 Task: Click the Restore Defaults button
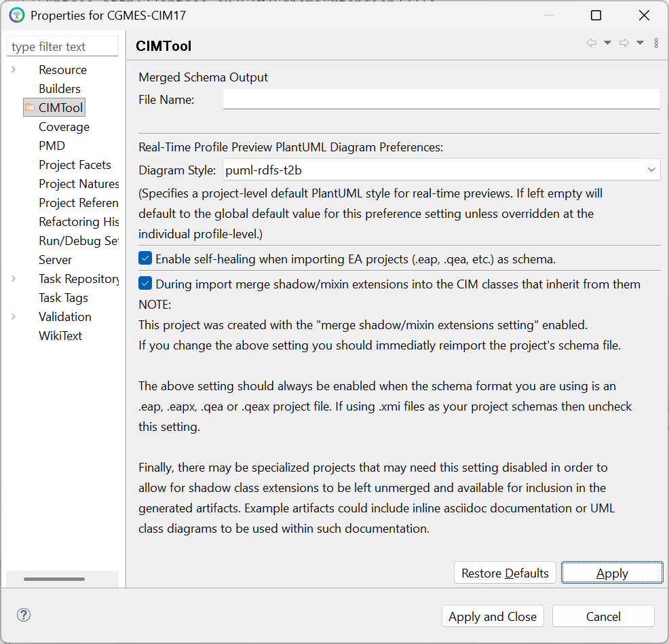(505, 573)
